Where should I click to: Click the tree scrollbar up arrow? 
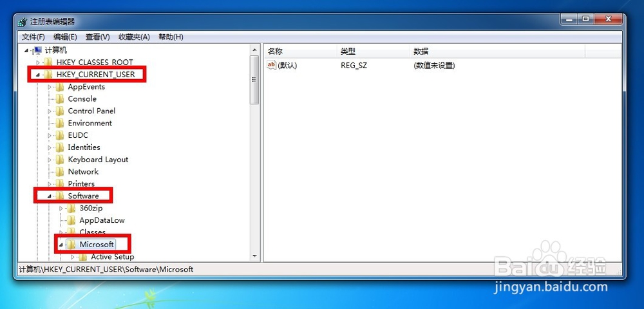pos(254,50)
